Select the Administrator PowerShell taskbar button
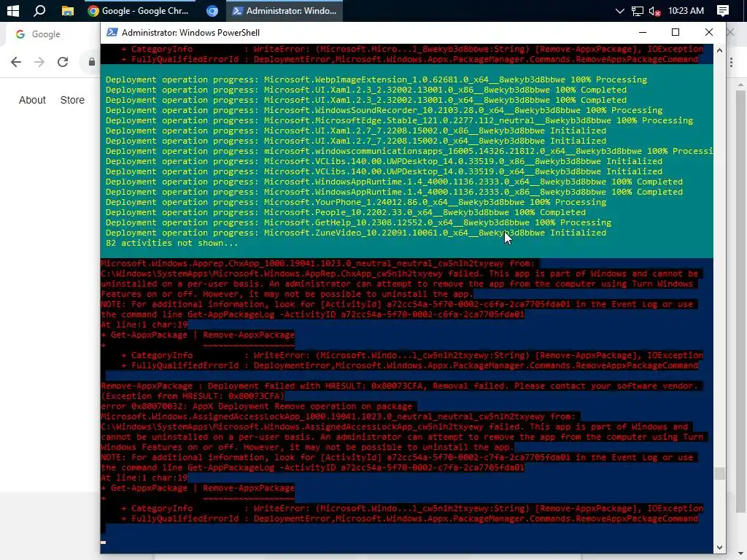 pyautogui.click(x=285, y=10)
